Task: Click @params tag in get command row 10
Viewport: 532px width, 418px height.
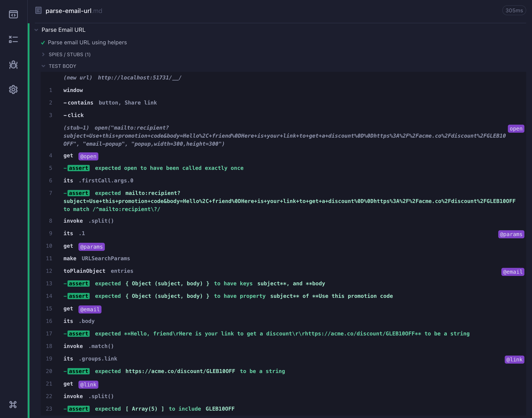Action: 91,247
